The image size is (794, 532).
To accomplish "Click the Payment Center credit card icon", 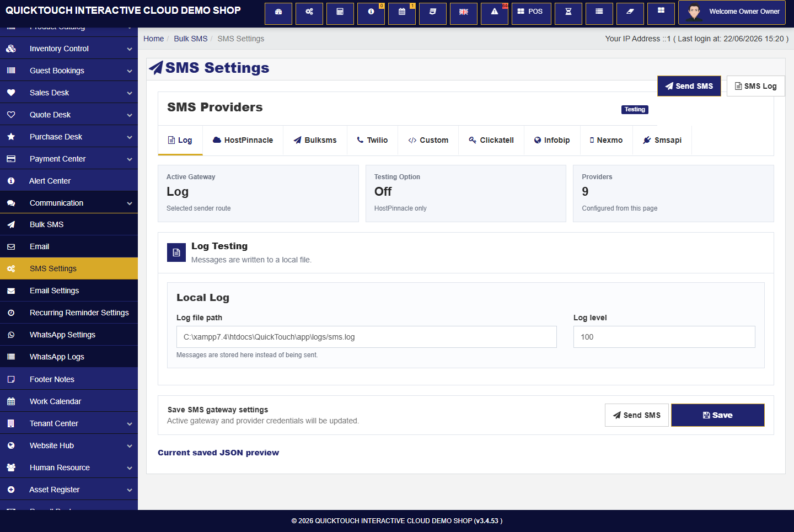I will click(x=11, y=159).
